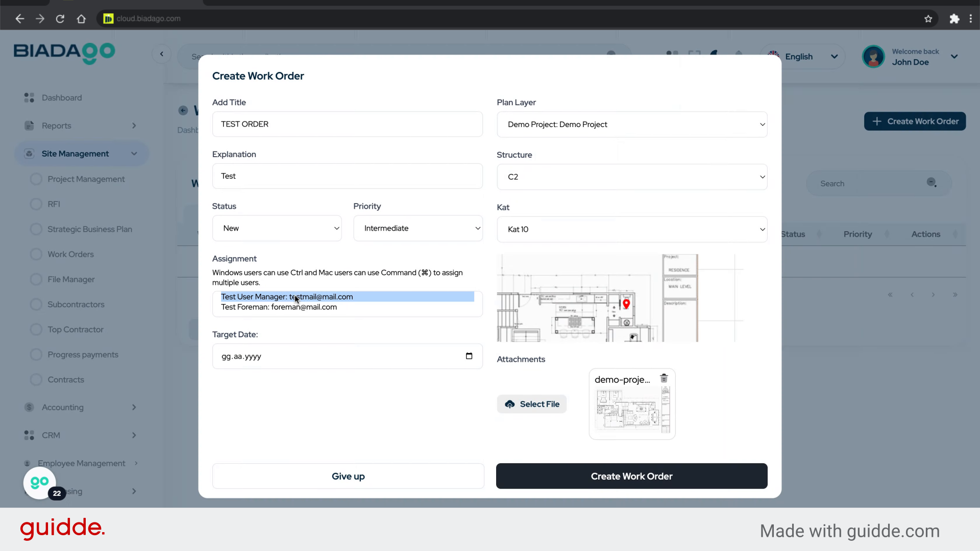Screen dimensions: 980x551
Task: Click the red map pin on the floor plan
Action: [626, 304]
